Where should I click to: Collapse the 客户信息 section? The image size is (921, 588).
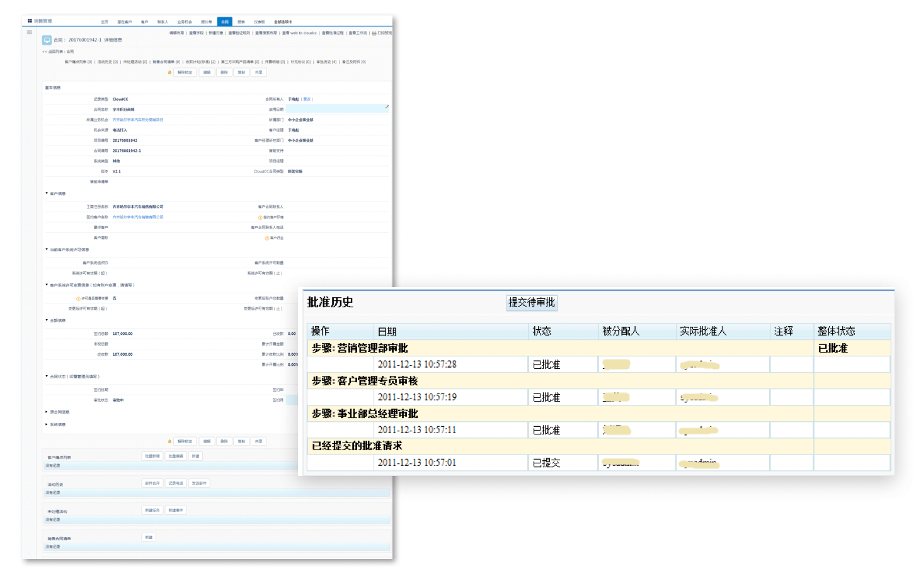(47, 193)
